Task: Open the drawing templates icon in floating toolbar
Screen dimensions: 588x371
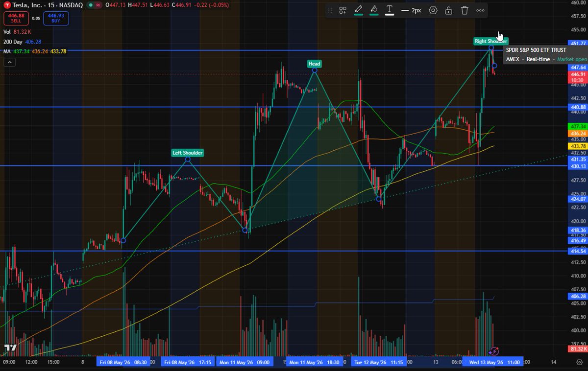Action: (x=343, y=10)
